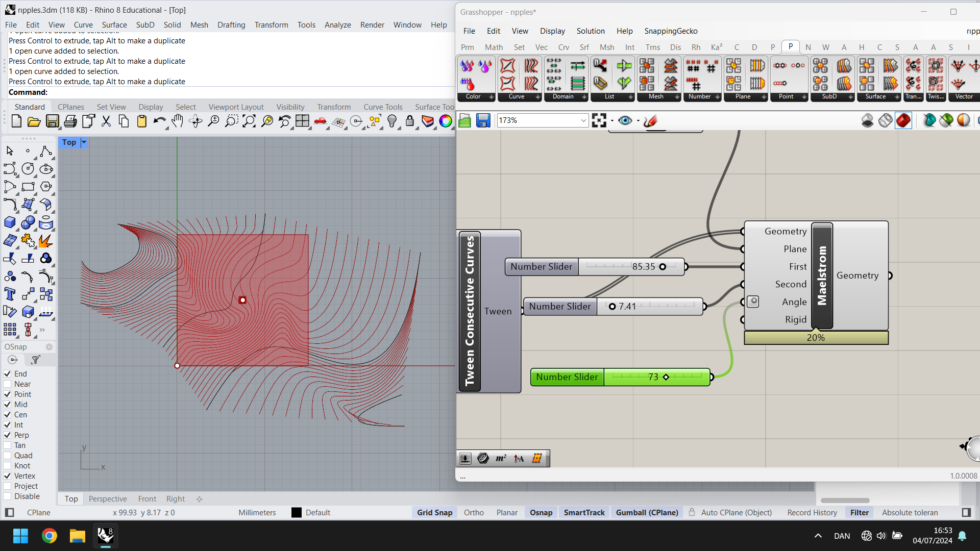980x551 pixels.
Task: Click the Undo arrow icon
Action: click(x=160, y=121)
